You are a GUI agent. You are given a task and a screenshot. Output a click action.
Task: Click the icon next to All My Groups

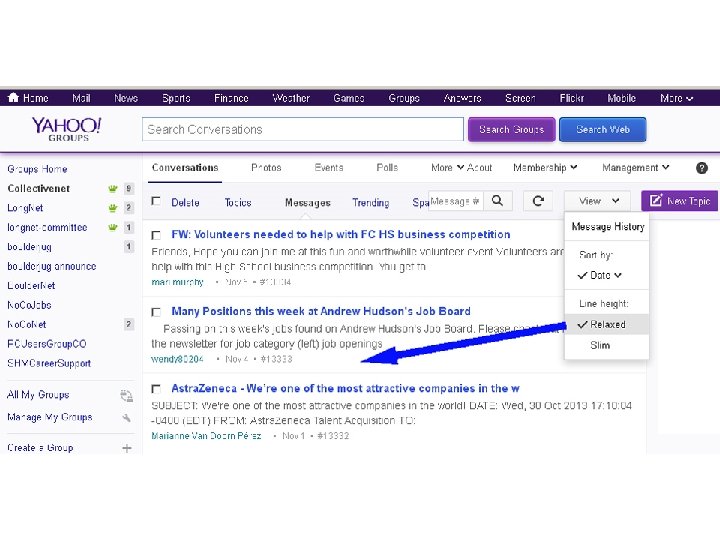[126, 395]
